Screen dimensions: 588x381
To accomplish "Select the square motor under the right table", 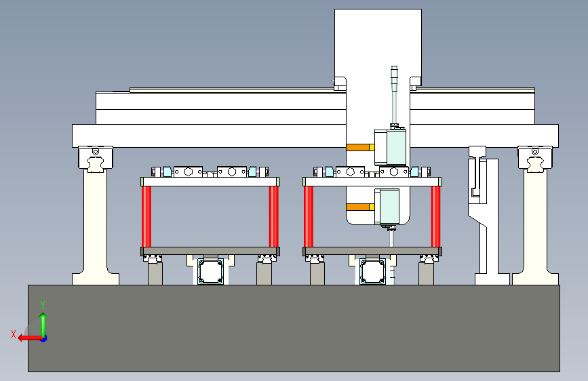I will click(x=372, y=271).
